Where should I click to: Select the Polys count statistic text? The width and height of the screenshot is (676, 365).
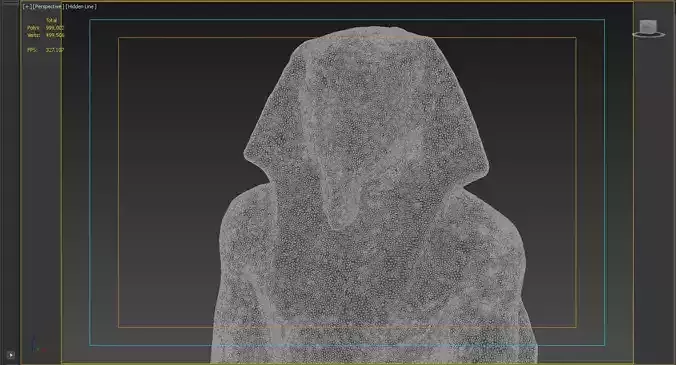tap(45, 28)
